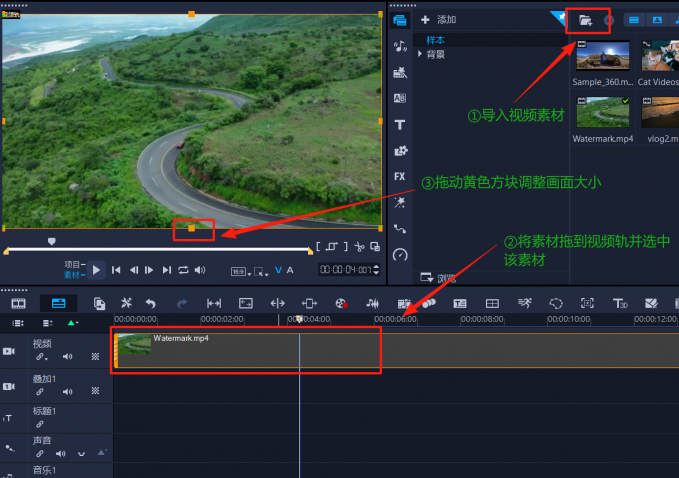Click the import media files folder icon
Screen dimensions: 679x478
pyautogui.click(x=585, y=20)
